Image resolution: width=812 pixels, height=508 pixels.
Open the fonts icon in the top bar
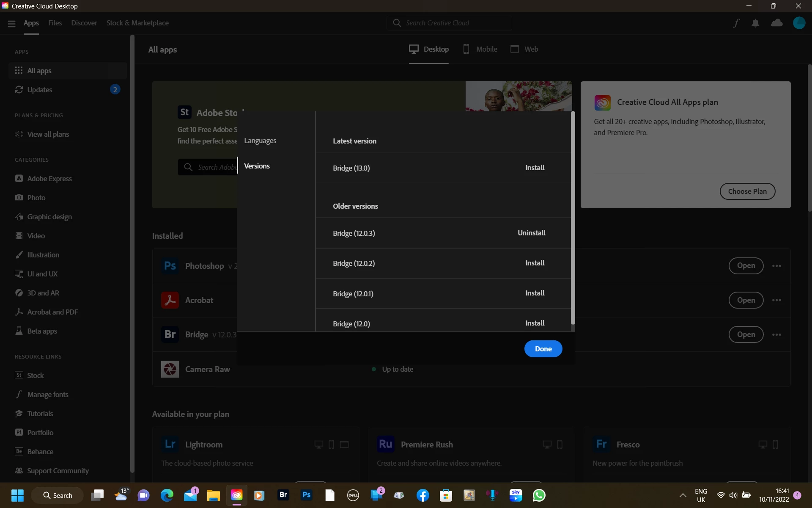coord(736,23)
